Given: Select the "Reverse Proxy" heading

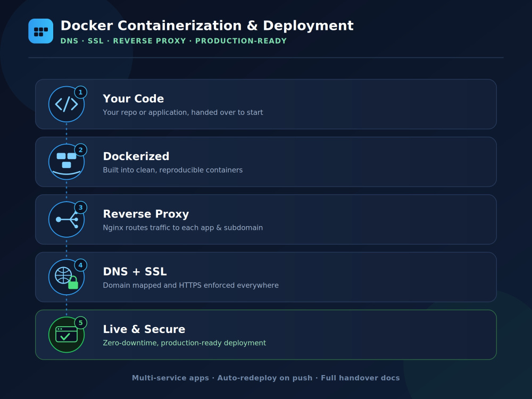Looking at the screenshot, I should [x=146, y=214].
